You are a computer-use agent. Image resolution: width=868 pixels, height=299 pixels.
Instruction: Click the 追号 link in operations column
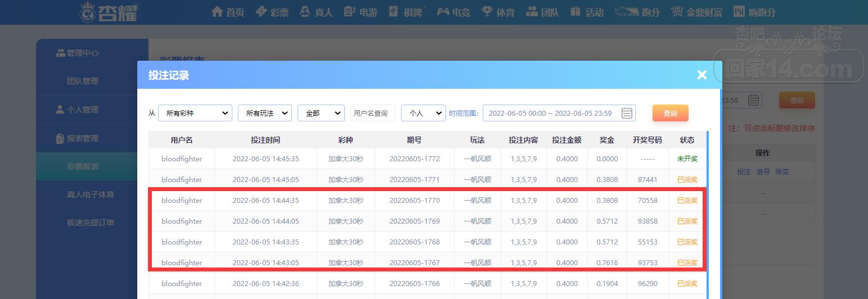click(x=763, y=172)
